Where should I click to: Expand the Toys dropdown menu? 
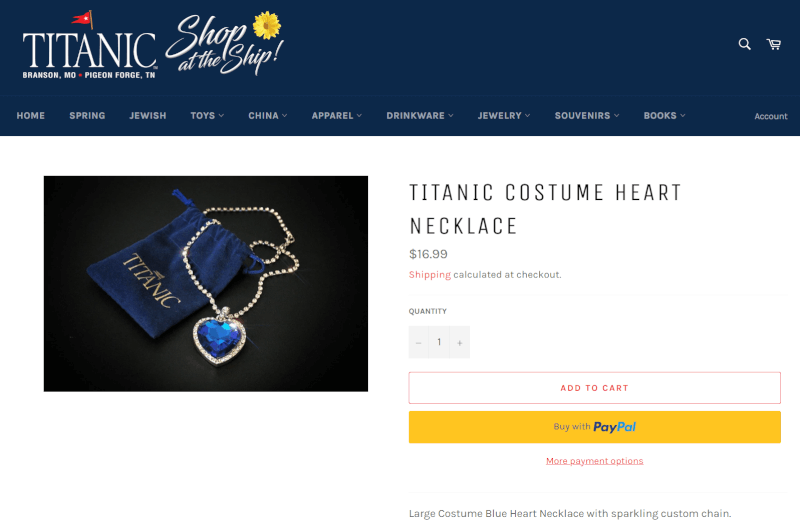[207, 116]
